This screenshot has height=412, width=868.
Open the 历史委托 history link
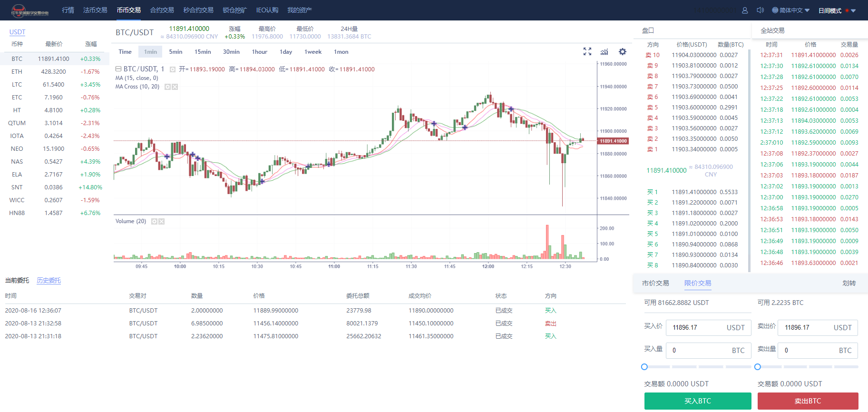click(x=49, y=280)
